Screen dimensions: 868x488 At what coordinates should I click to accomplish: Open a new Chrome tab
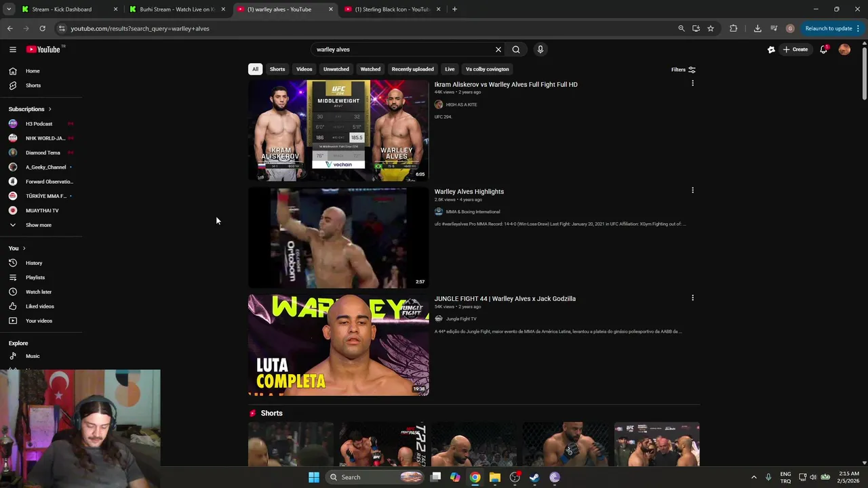pos(454,9)
